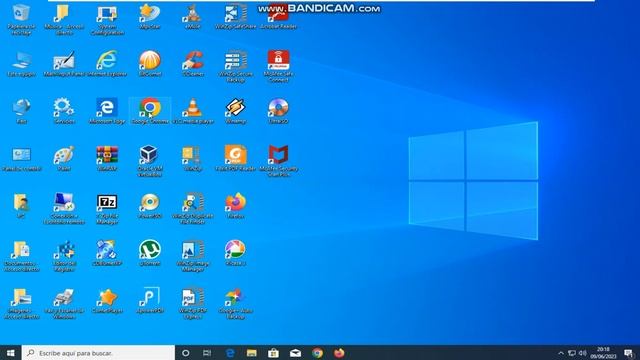The image size is (640, 360).
Task: Select the McAfee Security Scan Plus icon
Action: (x=278, y=161)
